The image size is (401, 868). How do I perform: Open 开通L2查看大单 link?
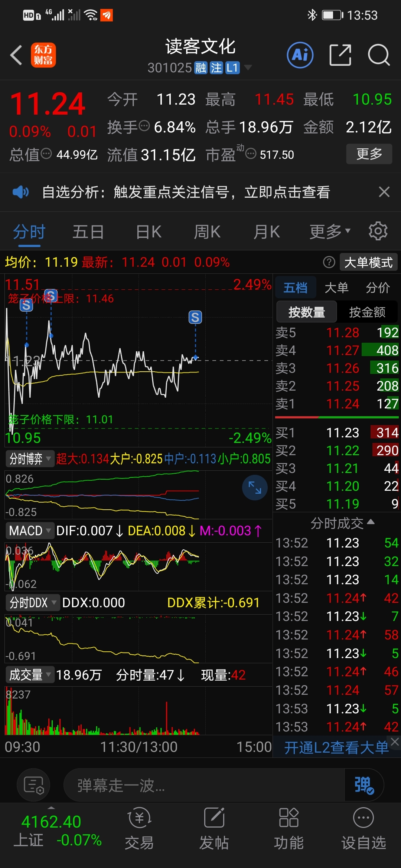click(x=336, y=747)
